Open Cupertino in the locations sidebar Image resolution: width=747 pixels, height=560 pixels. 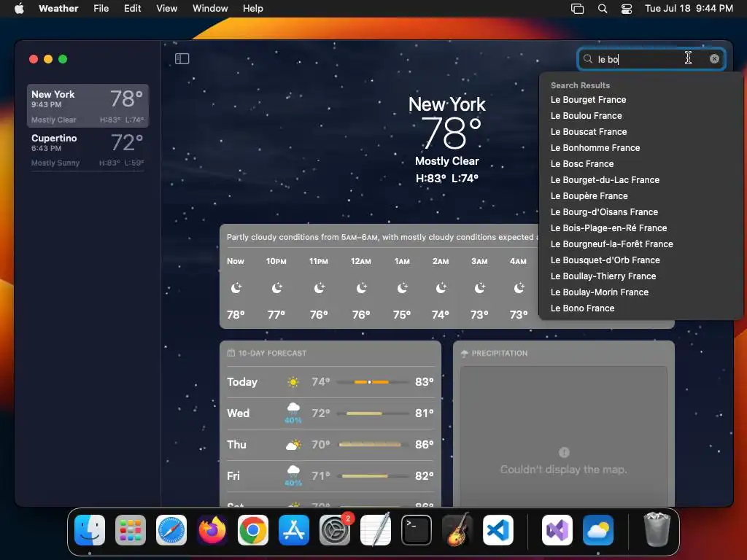point(88,149)
